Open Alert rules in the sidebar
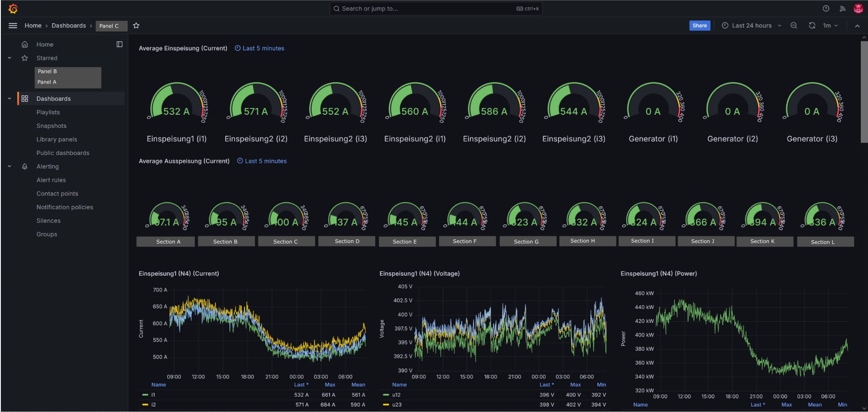This screenshot has height=412, width=868. click(x=51, y=180)
